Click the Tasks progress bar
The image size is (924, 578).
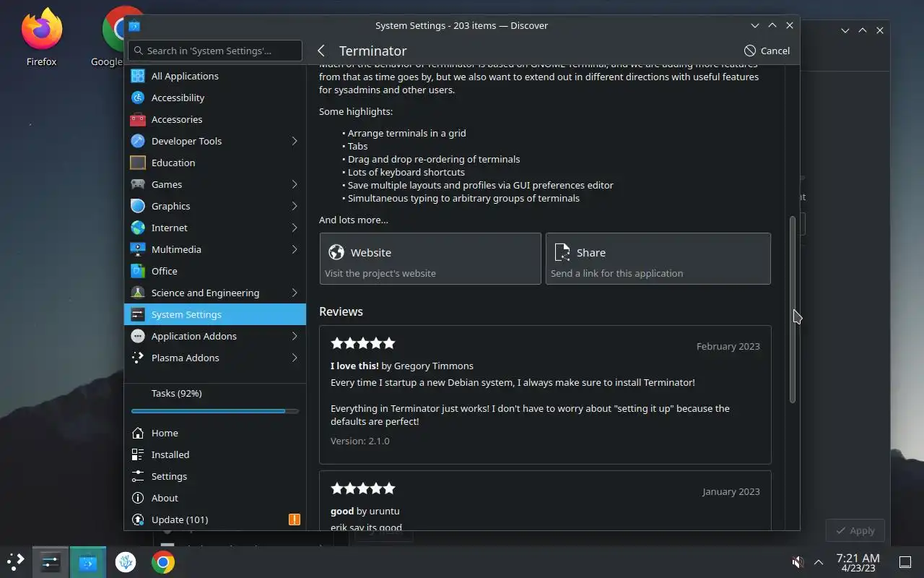coord(215,411)
